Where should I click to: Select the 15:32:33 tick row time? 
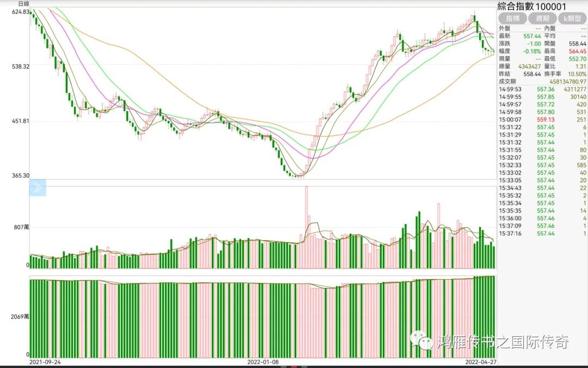510,165
